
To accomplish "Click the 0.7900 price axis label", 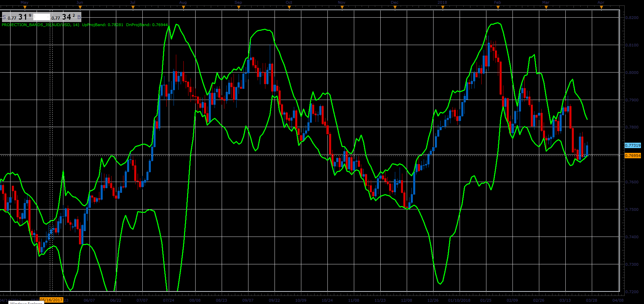I will 632,100.
